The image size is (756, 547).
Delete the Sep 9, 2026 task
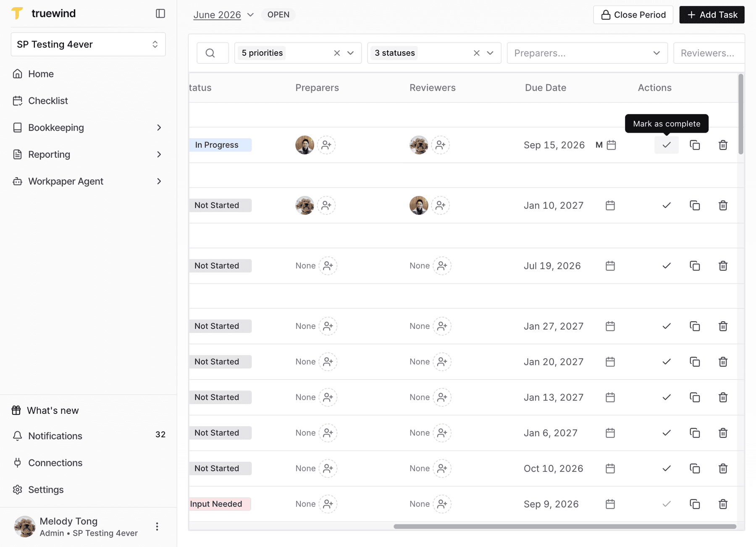(x=723, y=504)
